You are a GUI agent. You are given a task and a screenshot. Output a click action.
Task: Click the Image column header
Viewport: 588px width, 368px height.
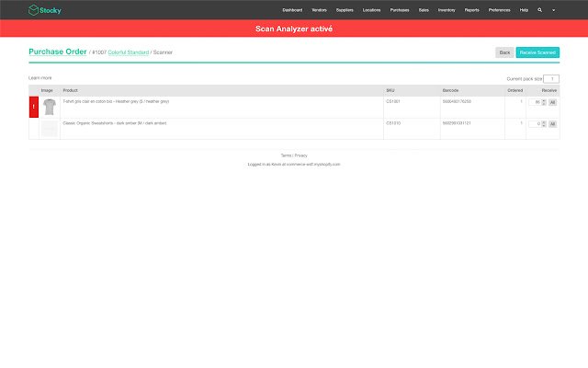(x=47, y=90)
